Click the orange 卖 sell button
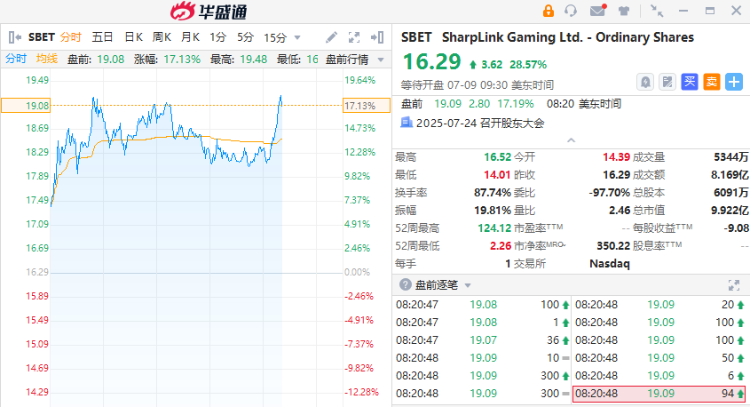The image size is (750, 407). pos(711,80)
